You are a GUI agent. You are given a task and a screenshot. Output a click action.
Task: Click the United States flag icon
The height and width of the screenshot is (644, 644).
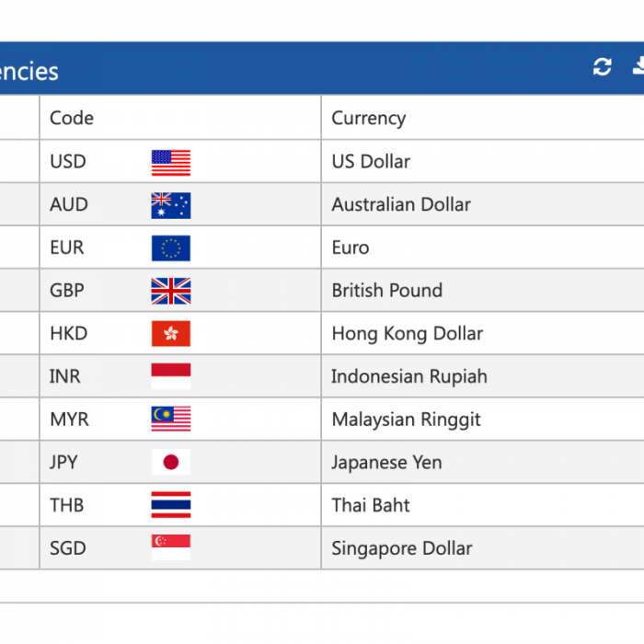point(171,163)
